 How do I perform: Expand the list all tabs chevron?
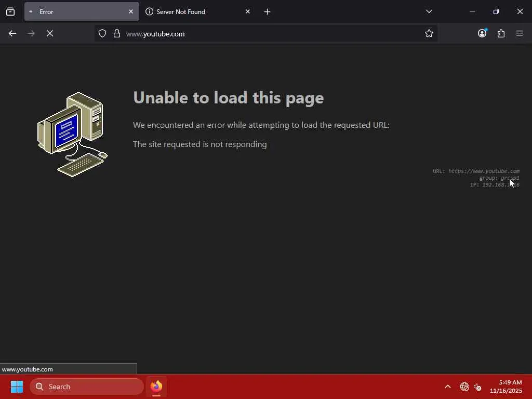pyautogui.click(x=429, y=11)
